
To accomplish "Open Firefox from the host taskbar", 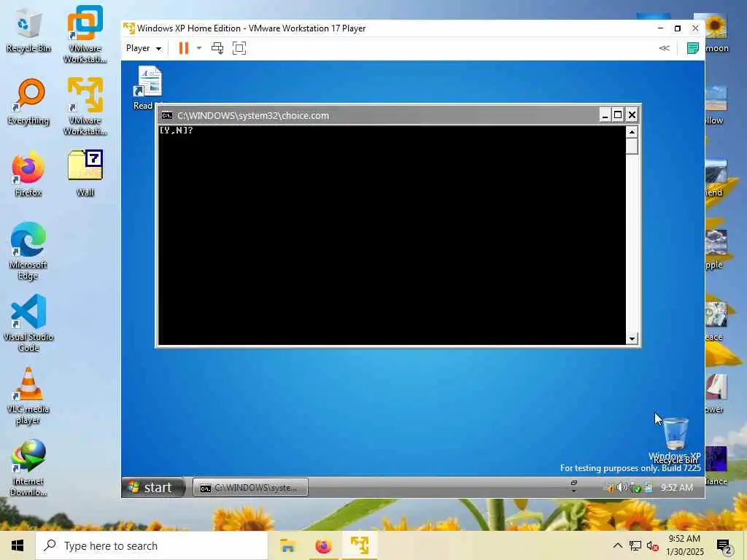I will tap(323, 545).
